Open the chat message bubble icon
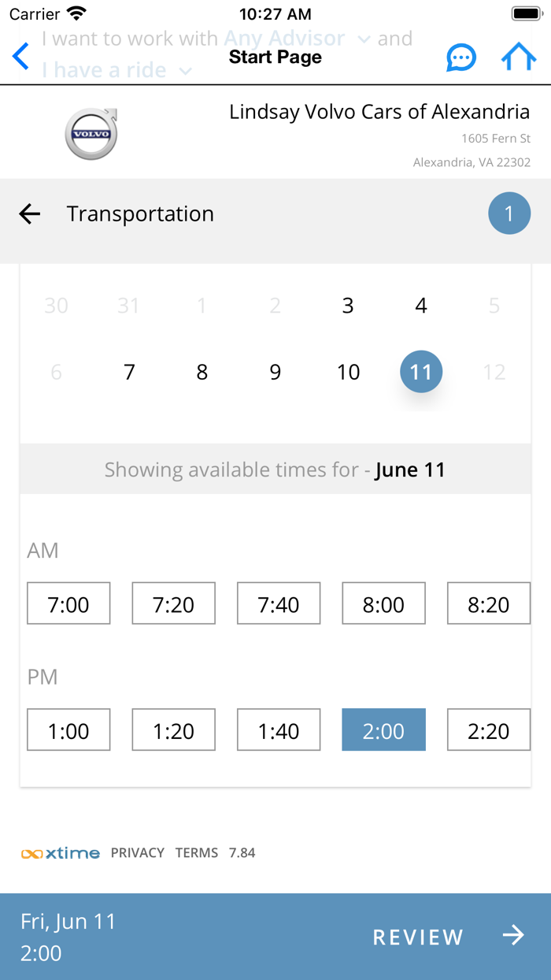The image size is (551, 980). [461, 58]
